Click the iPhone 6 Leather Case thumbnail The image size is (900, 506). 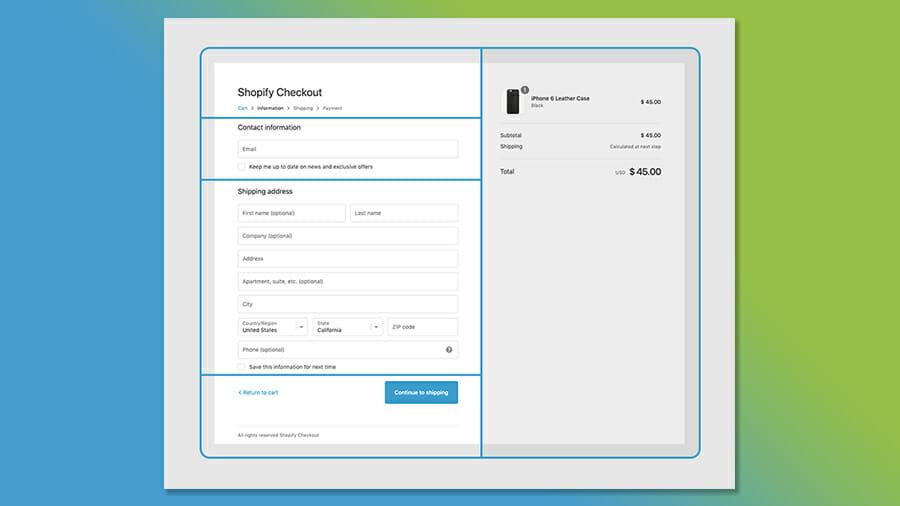[513, 102]
